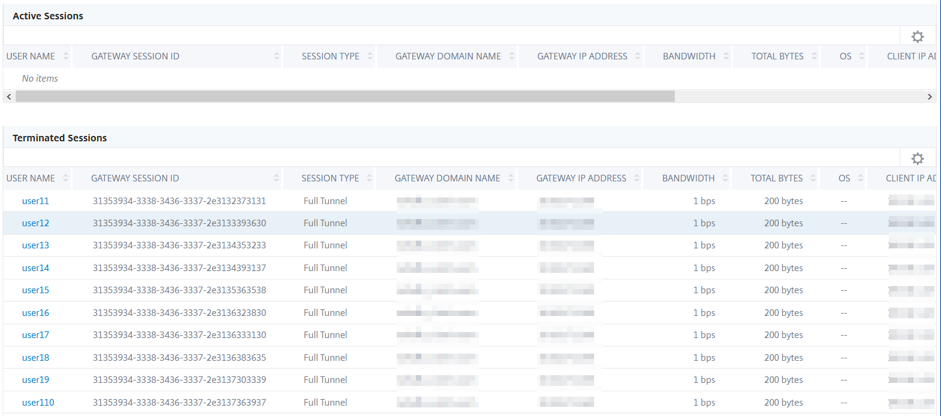Click Full Tunnel in user18 row
941x416 pixels.
click(x=325, y=358)
